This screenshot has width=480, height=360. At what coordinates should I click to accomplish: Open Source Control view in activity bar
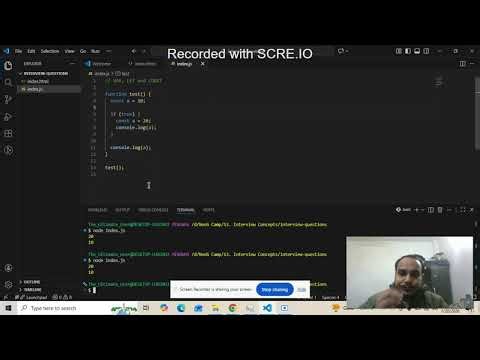[8, 99]
